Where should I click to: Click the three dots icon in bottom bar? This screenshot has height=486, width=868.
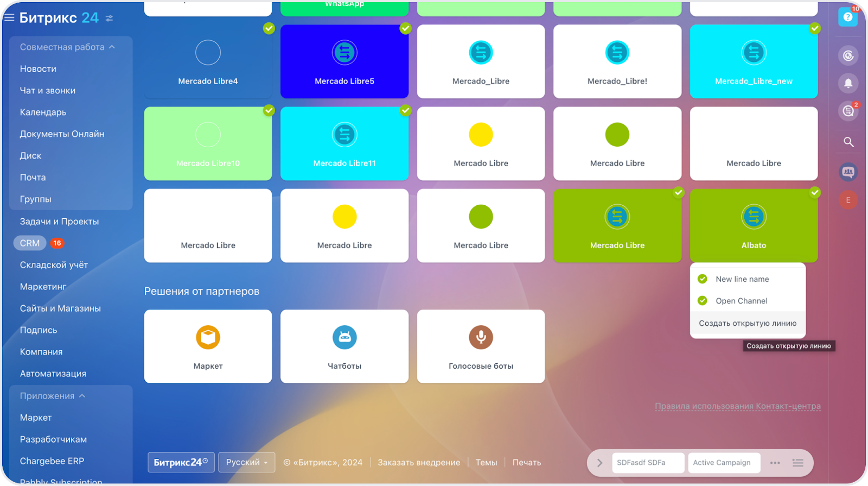coord(775,463)
